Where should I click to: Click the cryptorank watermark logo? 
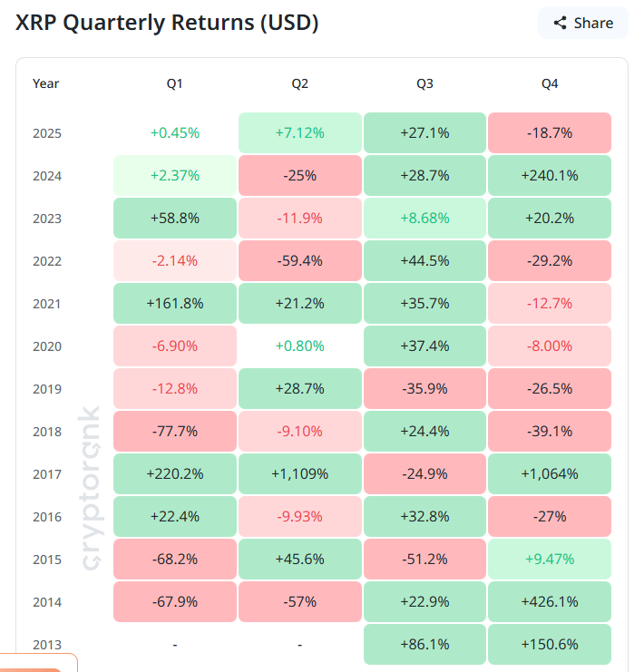click(x=92, y=487)
